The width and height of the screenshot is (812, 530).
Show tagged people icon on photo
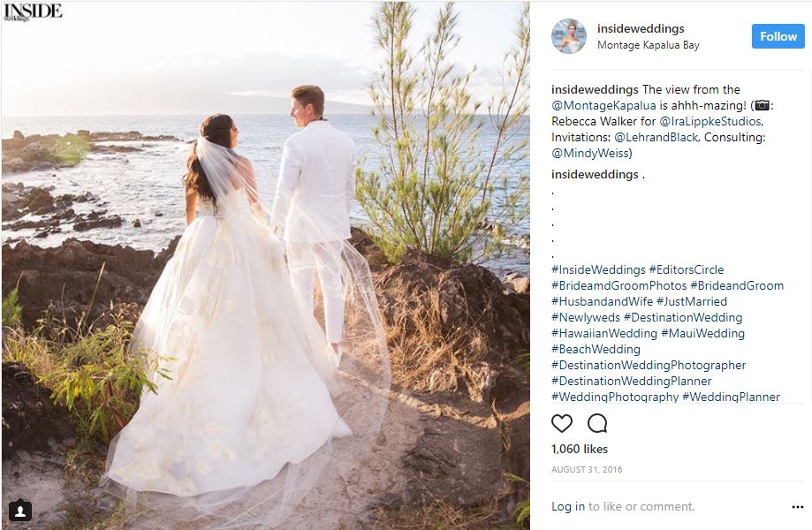(x=20, y=511)
